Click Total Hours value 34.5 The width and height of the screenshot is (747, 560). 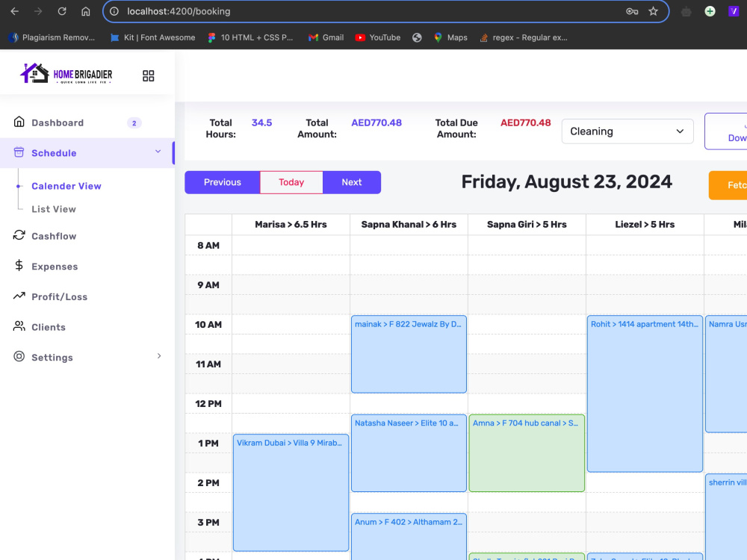[x=261, y=123]
